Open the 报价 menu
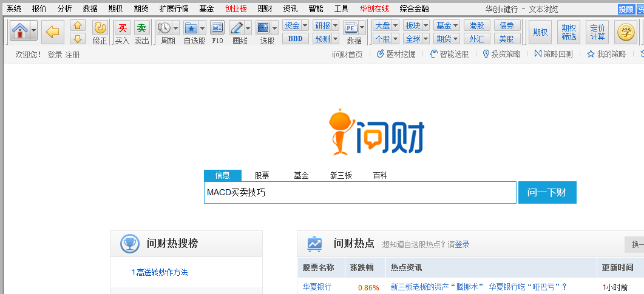The height and width of the screenshot is (294, 644). coord(39,8)
